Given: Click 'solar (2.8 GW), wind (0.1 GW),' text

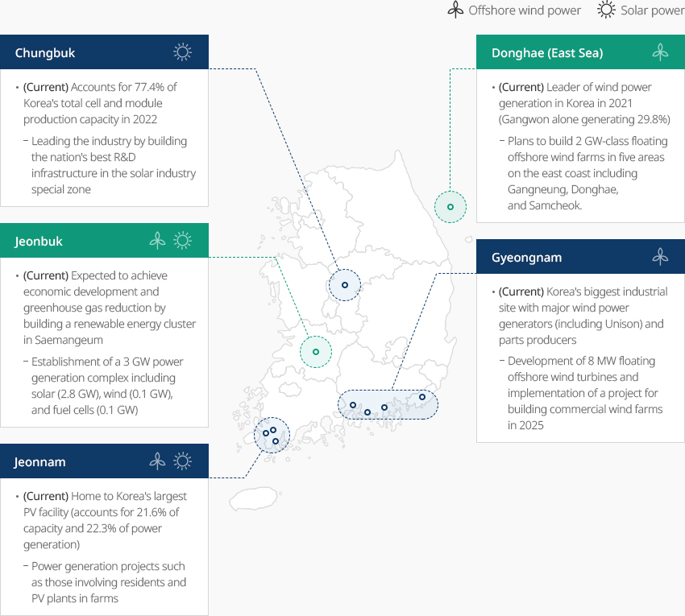Looking at the screenshot, I should coord(102,394).
